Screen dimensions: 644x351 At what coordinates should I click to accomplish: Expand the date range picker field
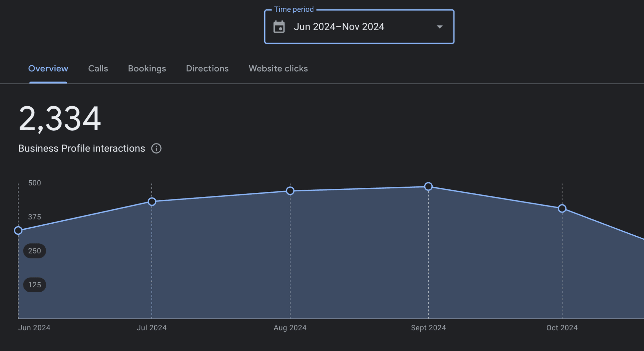359,27
